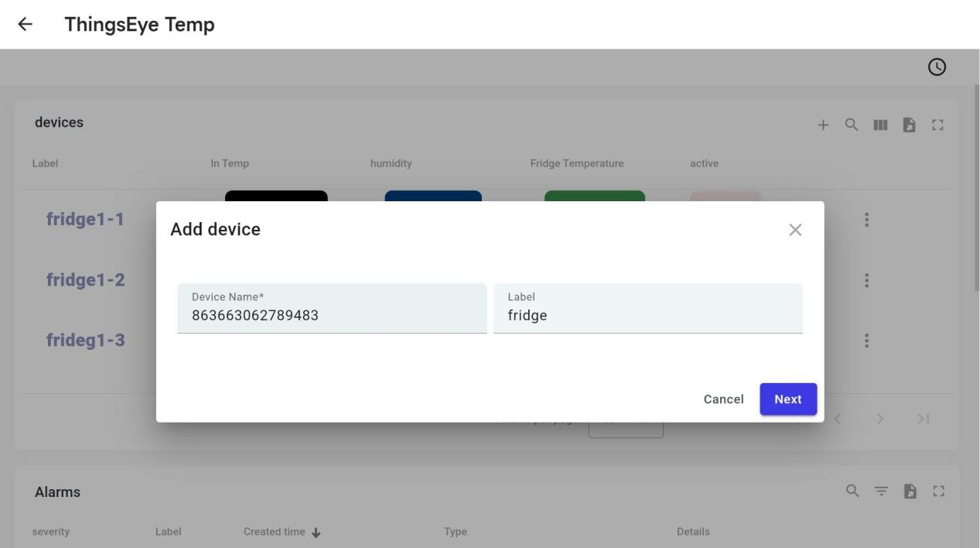980x548 pixels.
Task: Search devices with the magnifier icon
Action: point(851,125)
